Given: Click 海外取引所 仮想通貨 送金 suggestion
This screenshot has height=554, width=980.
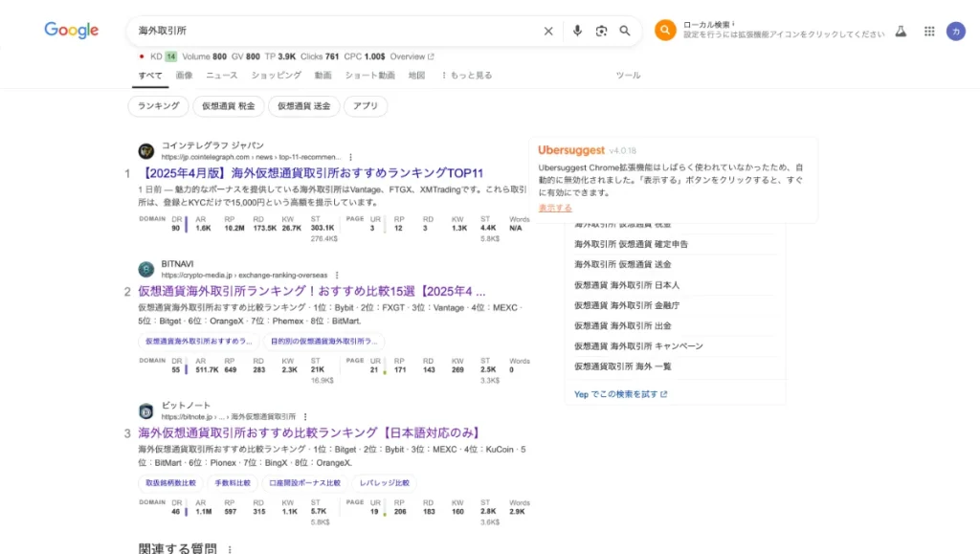Looking at the screenshot, I should tap(622, 264).
